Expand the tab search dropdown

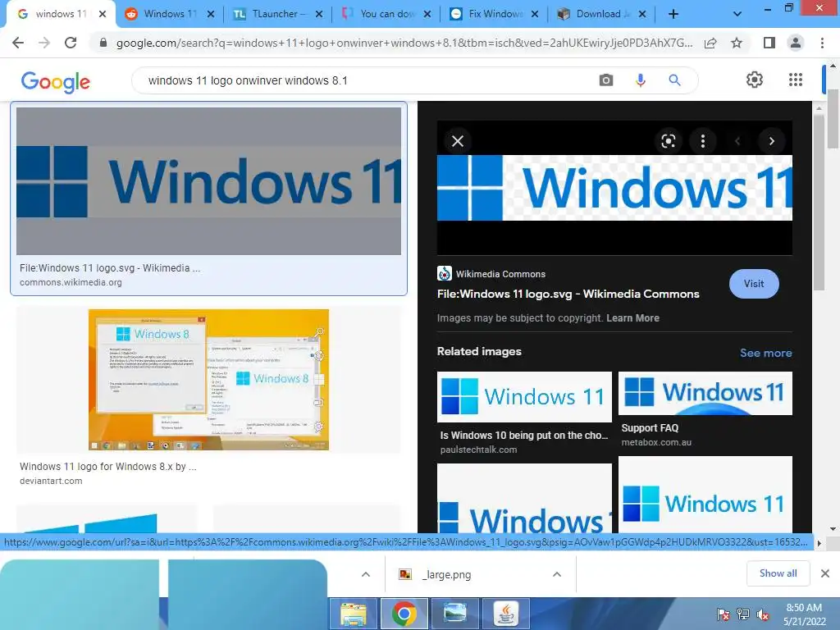point(737,14)
